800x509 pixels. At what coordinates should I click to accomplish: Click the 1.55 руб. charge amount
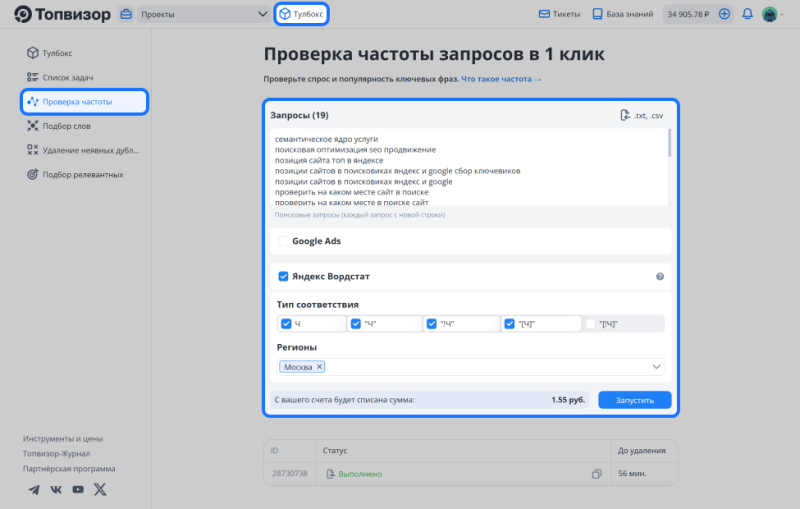pyautogui.click(x=568, y=400)
